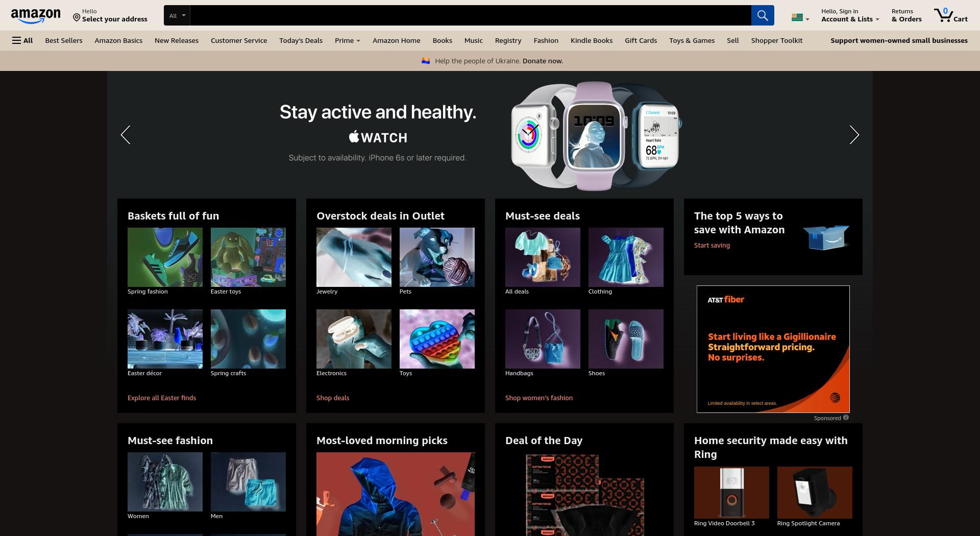Click the location pin address selector

point(110,15)
